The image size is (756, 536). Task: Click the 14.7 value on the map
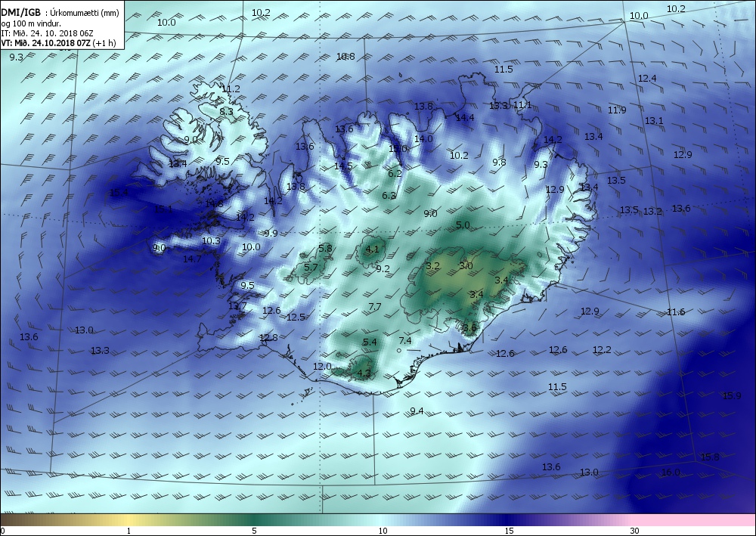[192, 259]
